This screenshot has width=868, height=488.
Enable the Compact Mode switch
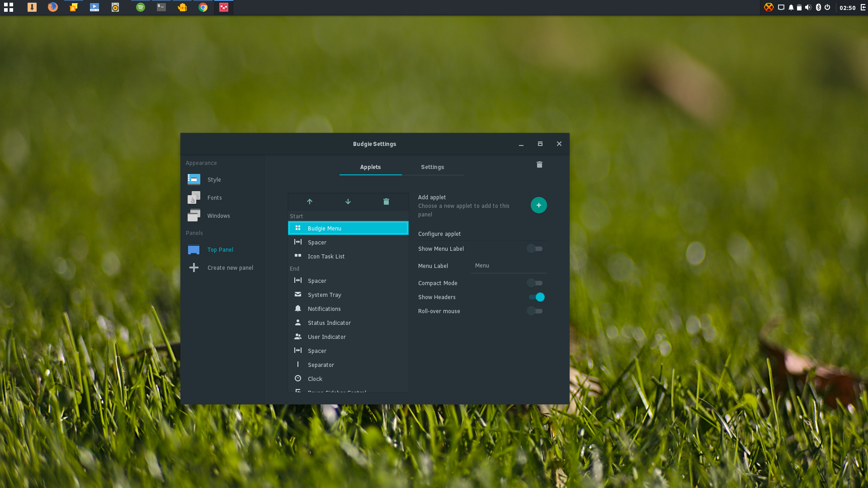535,283
